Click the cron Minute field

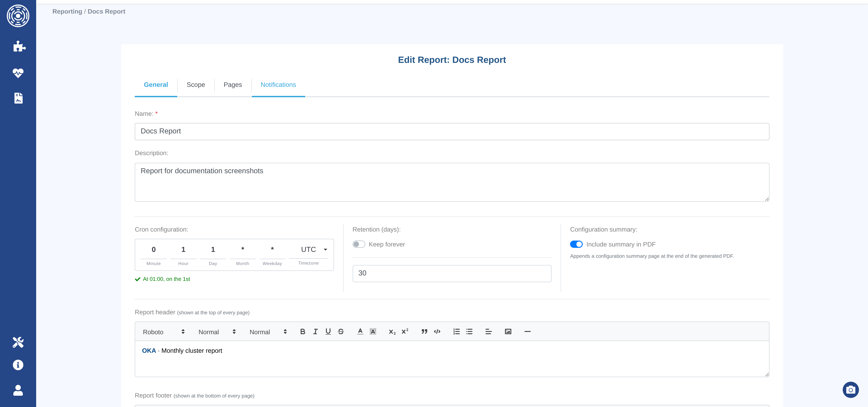(x=154, y=250)
